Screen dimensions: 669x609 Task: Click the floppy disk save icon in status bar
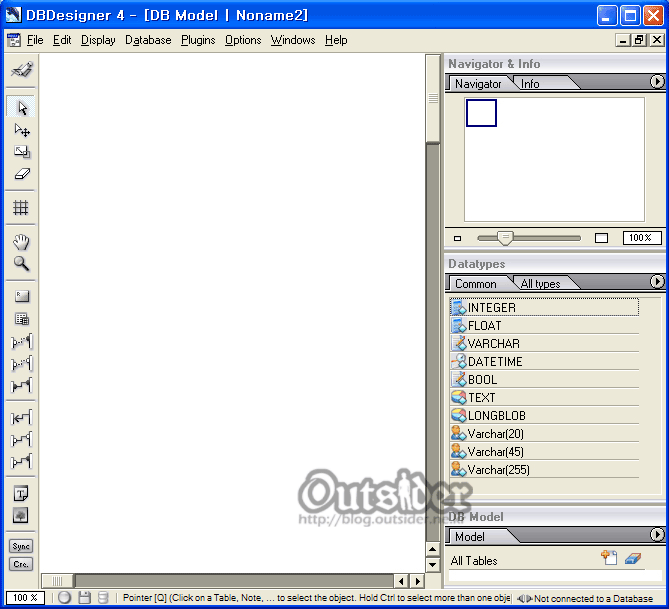coord(84,597)
